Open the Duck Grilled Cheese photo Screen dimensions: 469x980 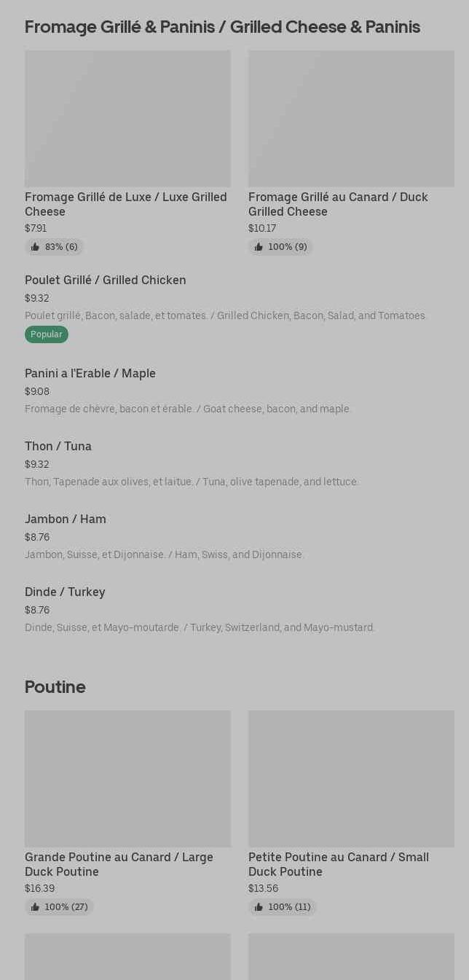coord(351,118)
